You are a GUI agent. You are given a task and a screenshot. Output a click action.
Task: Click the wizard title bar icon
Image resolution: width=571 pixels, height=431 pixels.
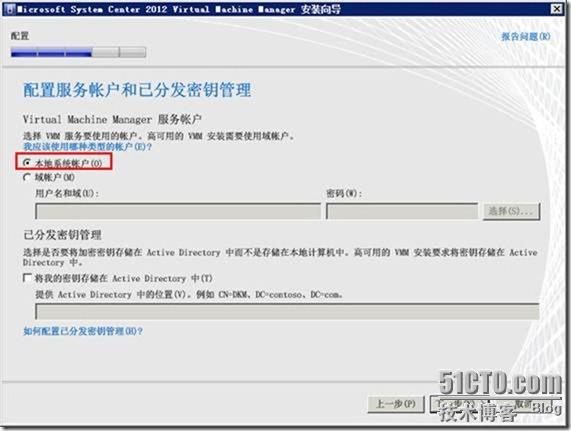click(x=9, y=9)
